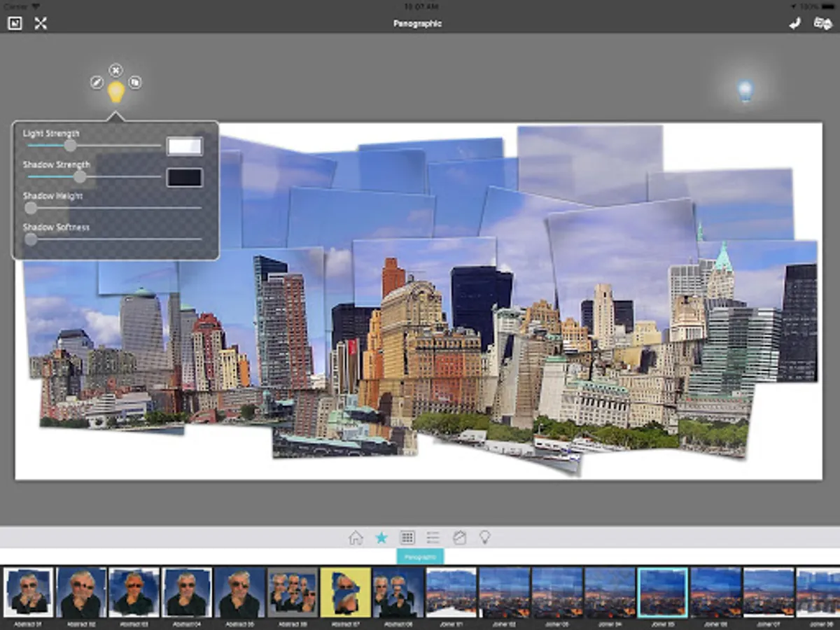The image size is (840, 630).
Task: Open the white light color swatch
Action: pos(185,146)
